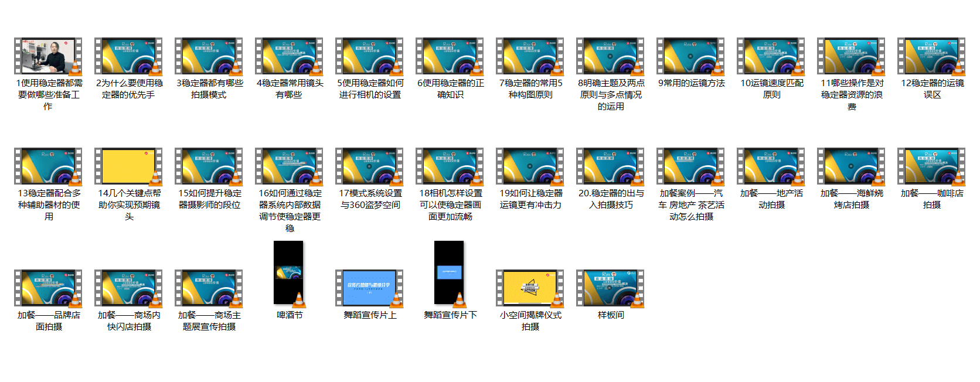Select the 17模式系统设置与360盗梦空间 video file

(x=369, y=166)
